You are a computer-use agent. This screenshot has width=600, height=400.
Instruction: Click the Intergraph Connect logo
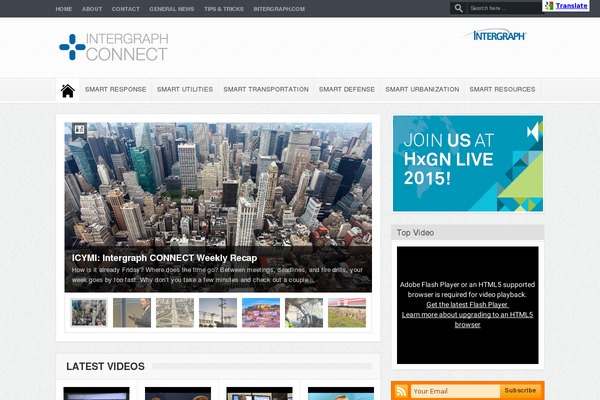coord(114,47)
